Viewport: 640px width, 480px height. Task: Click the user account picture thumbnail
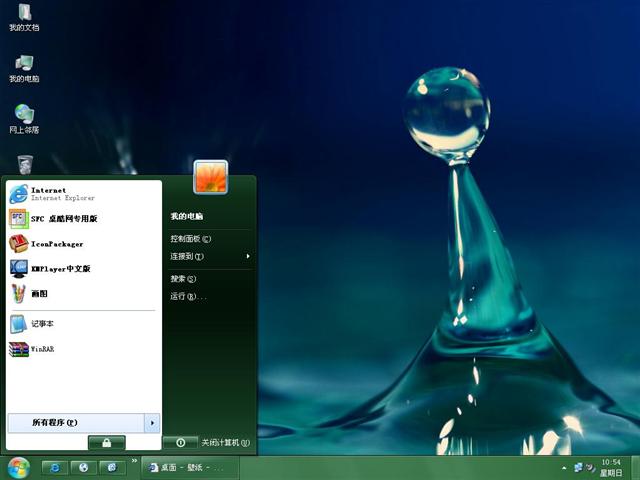[x=210, y=177]
